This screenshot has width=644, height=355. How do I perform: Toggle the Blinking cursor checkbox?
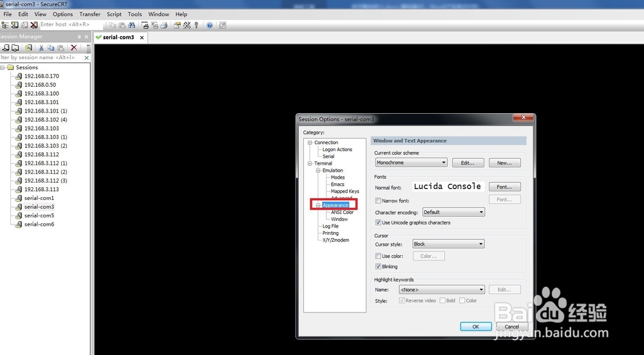tap(378, 266)
